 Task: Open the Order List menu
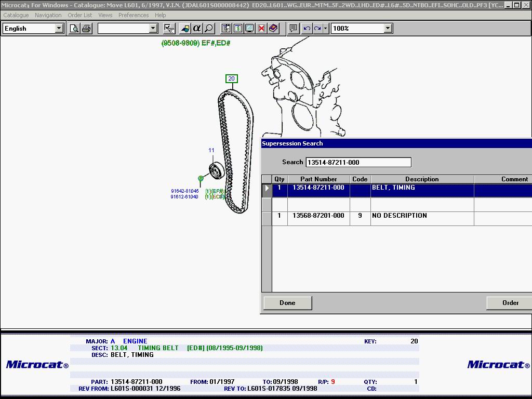click(80, 15)
